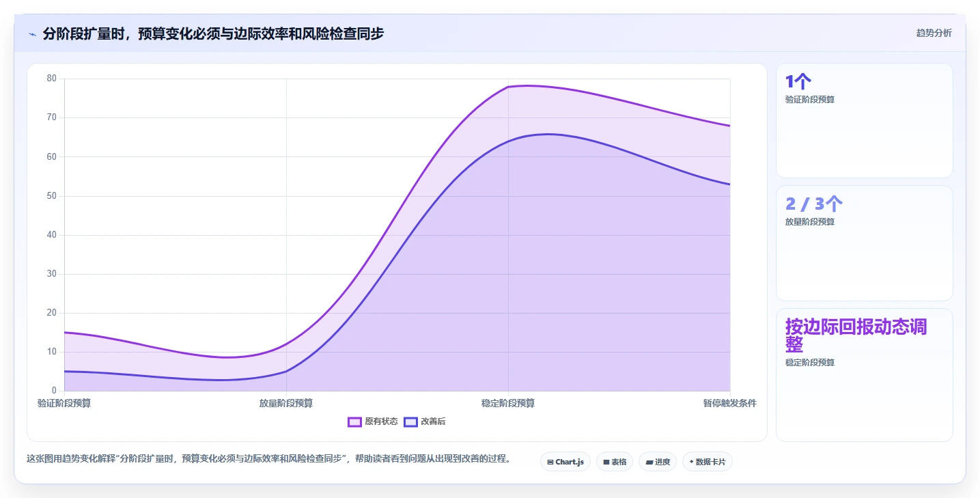Click x-axis label 放量阶段预算

[286, 403]
